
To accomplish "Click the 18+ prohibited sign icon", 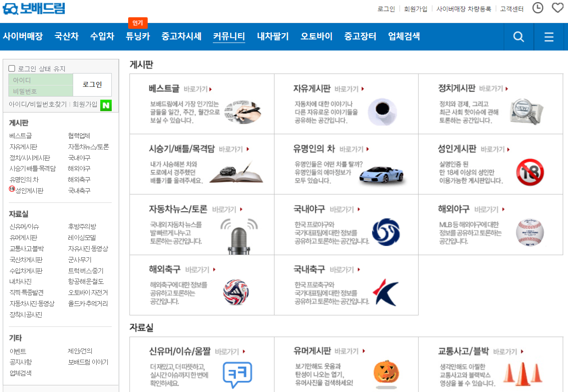I will pyautogui.click(x=530, y=172).
